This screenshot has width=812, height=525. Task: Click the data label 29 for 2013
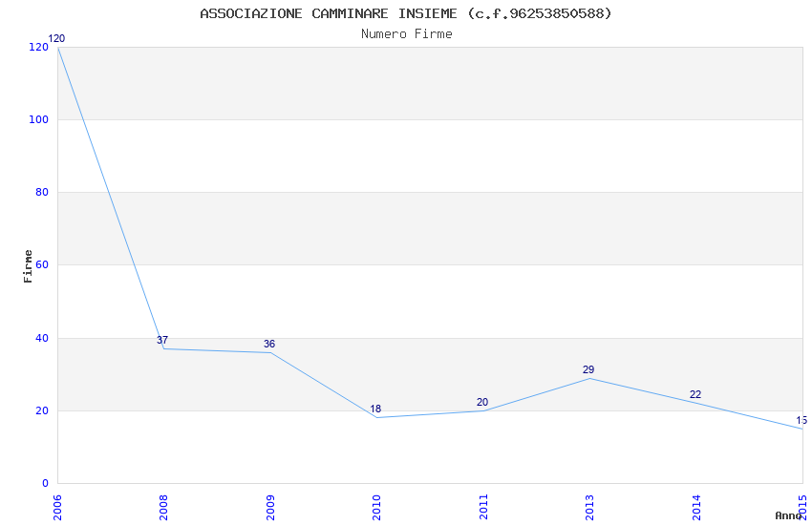coord(588,369)
